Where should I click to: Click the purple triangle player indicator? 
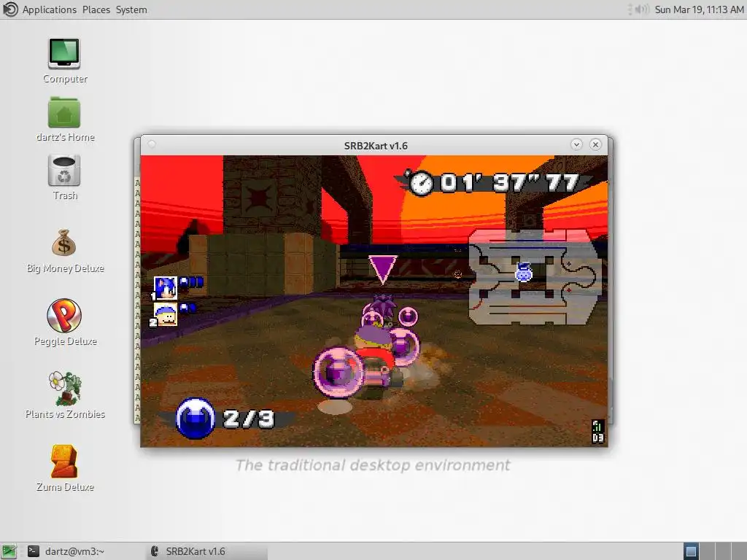[x=382, y=269]
